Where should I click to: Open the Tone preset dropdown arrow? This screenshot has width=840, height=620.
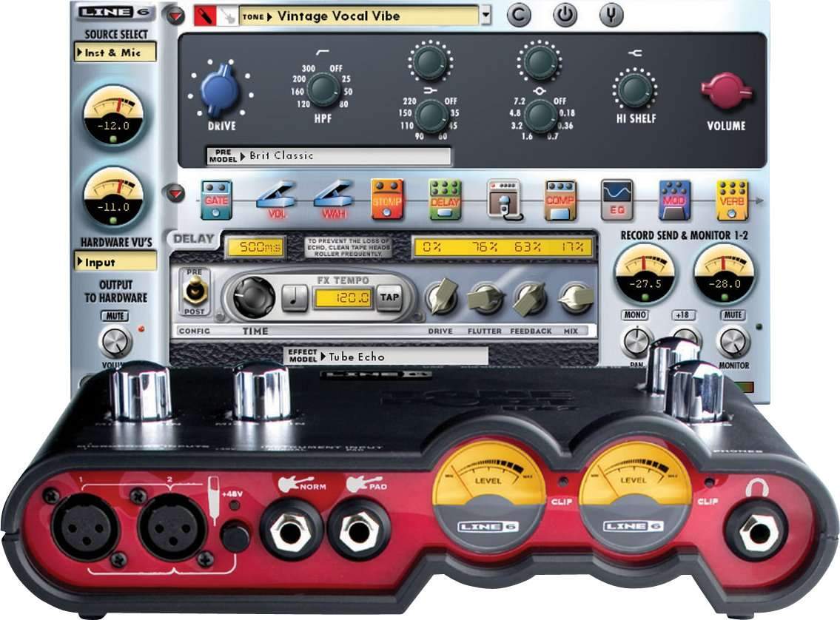[x=486, y=16]
